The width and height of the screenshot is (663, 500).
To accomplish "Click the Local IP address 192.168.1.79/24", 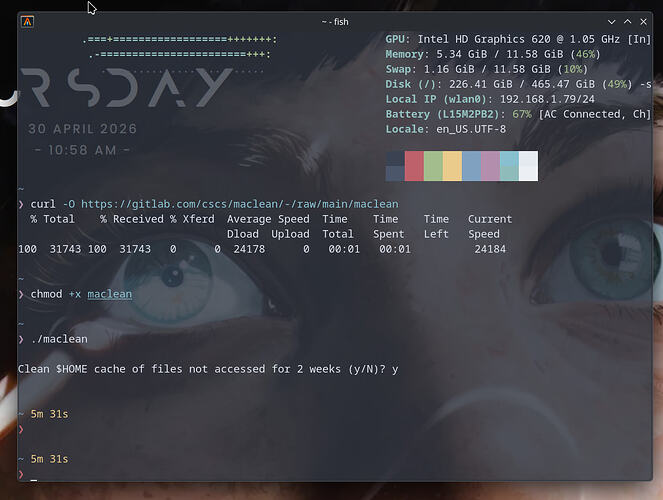I will coord(547,99).
